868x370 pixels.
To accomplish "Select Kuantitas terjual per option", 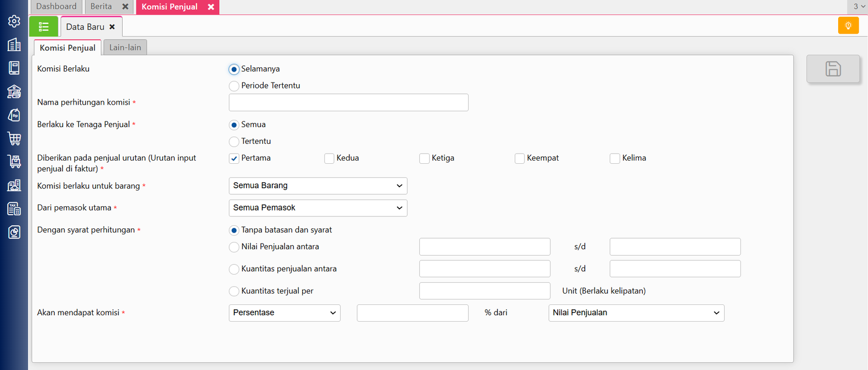I will [x=234, y=291].
